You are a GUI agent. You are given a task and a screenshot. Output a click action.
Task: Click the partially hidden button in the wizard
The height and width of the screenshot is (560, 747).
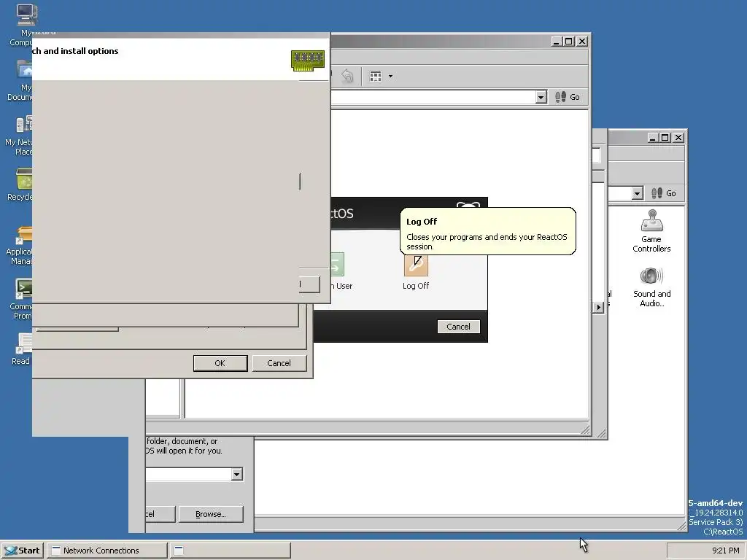tap(309, 284)
